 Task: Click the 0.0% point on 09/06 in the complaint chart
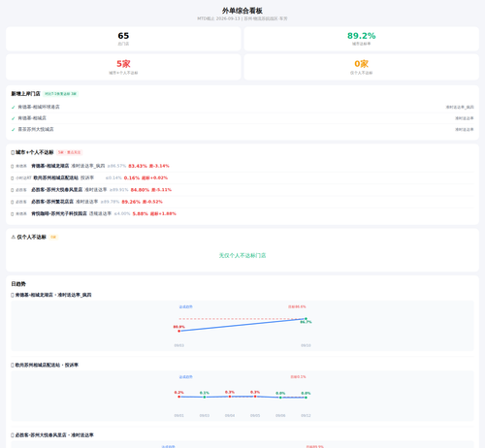click(x=280, y=398)
